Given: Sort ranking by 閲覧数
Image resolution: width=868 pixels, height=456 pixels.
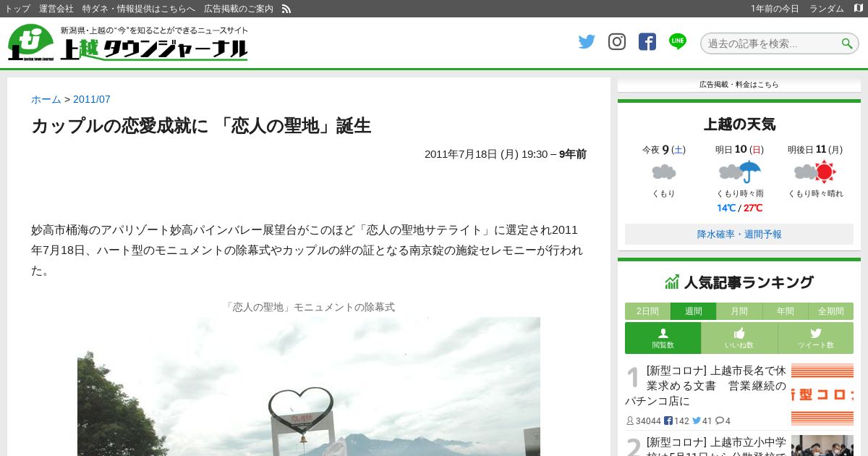Looking at the screenshot, I should tap(663, 338).
